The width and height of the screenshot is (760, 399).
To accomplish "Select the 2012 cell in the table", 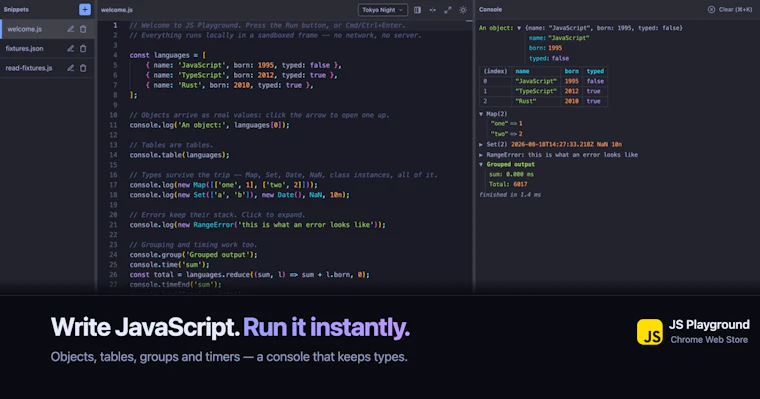I will coord(571,91).
